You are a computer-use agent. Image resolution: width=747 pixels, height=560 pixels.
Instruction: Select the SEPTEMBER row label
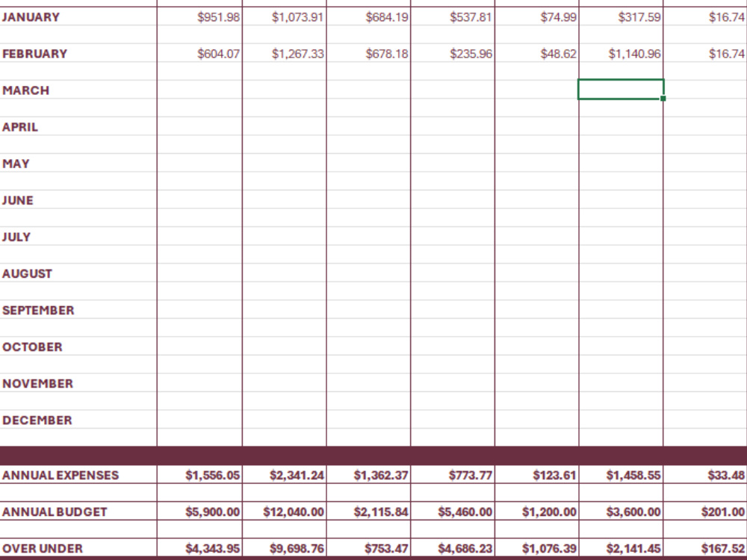38,311
